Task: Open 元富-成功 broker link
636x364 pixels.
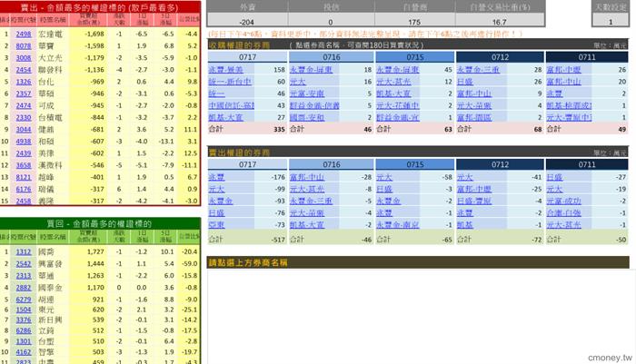Action: [564, 201]
